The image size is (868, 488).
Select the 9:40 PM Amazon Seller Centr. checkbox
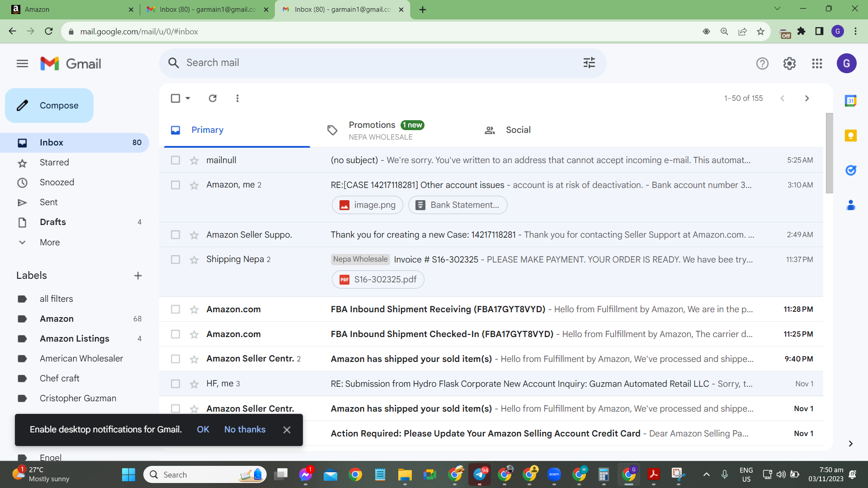coord(175,359)
